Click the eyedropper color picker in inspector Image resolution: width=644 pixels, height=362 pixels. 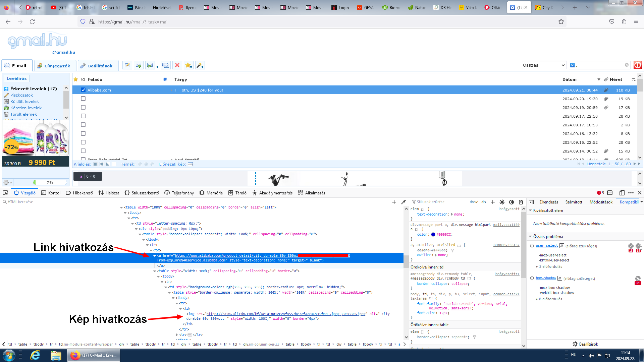[x=404, y=202]
